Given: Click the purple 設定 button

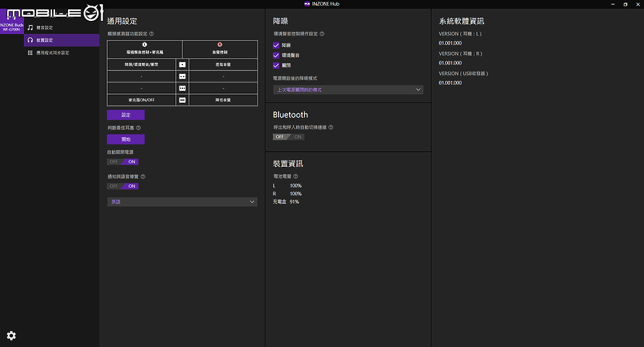Looking at the screenshot, I should (x=126, y=115).
